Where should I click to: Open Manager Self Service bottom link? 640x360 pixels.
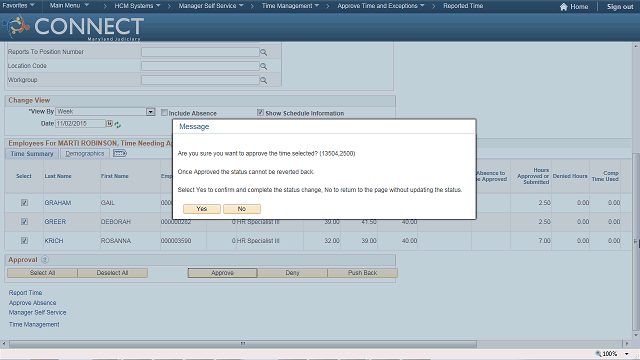coord(38,313)
